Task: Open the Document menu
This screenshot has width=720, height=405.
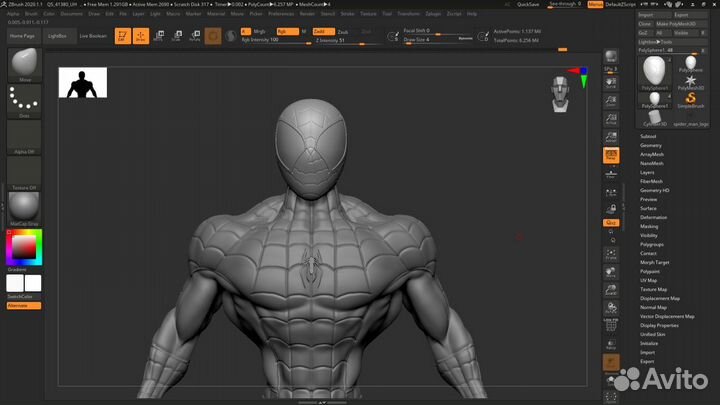Action: 72,14
